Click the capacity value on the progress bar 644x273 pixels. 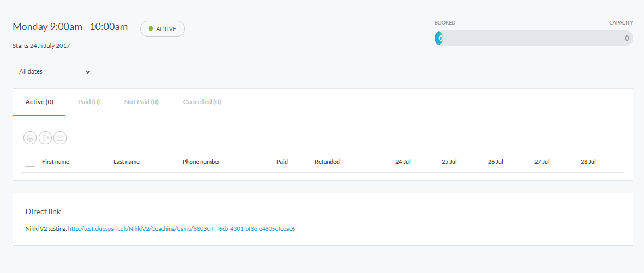(x=627, y=38)
